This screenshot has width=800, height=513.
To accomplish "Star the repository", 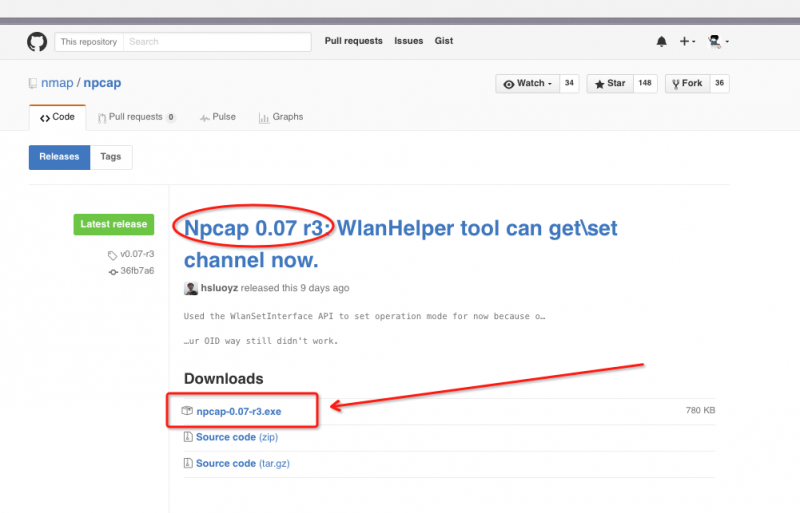I will click(x=610, y=83).
